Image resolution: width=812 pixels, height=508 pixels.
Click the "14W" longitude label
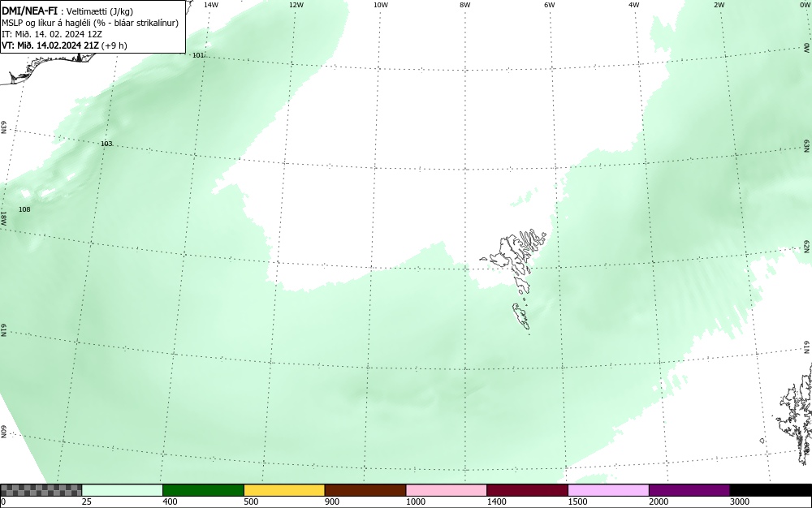tap(211, 5)
